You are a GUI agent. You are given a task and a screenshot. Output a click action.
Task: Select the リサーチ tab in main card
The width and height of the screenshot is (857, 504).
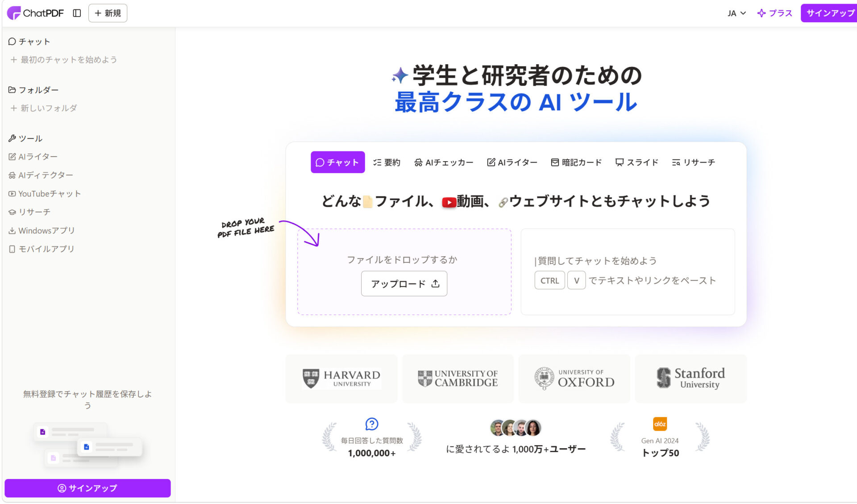(693, 162)
